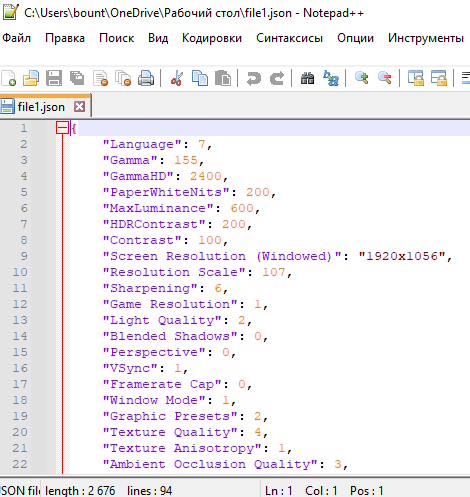
Task: Open a file using the folder icon
Action: 31,78
